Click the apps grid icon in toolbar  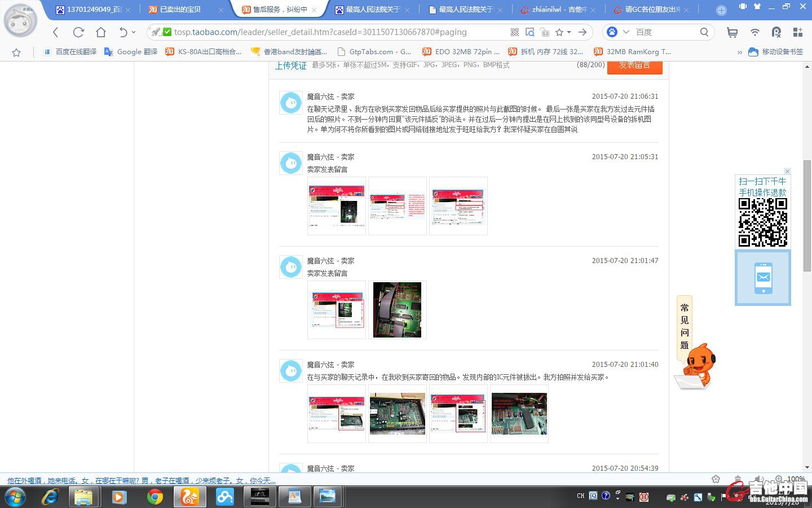797,32
